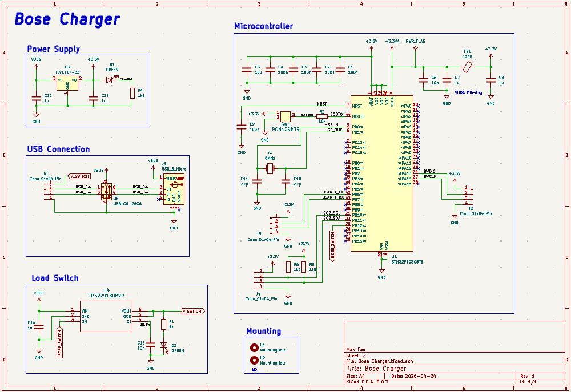Select the U4 TPS22918DBVR load switch body
This screenshot has height=392, width=571.
[x=106, y=316]
